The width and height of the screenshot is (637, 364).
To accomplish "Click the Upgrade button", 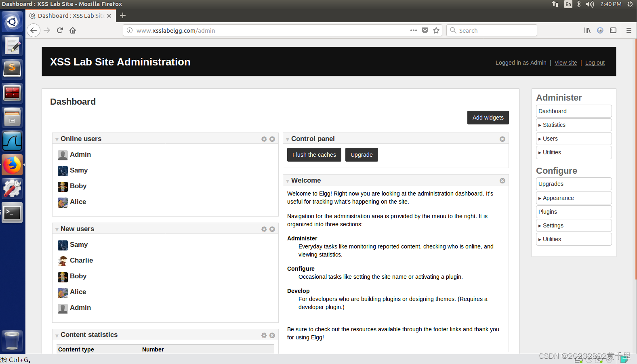I will click(362, 155).
